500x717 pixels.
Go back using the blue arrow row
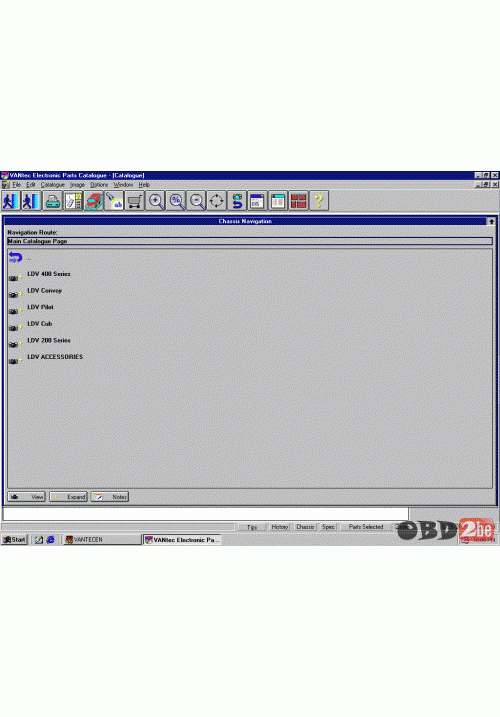(x=16, y=257)
